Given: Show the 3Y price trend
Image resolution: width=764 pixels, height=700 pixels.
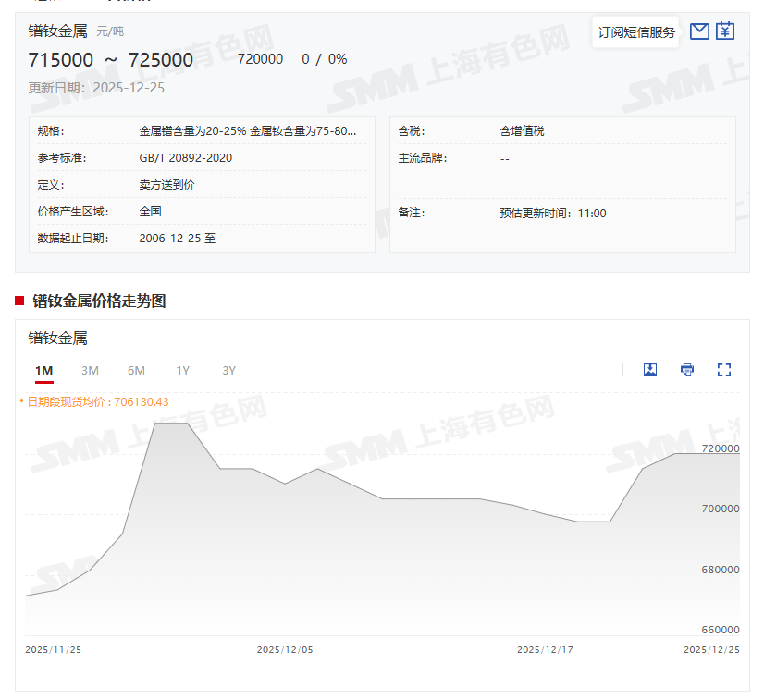Looking at the screenshot, I should [229, 371].
